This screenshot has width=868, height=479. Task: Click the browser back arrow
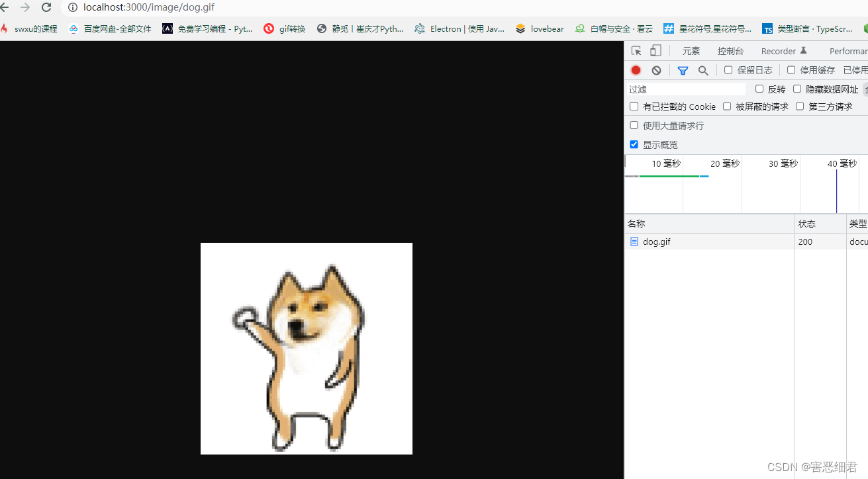(4, 7)
